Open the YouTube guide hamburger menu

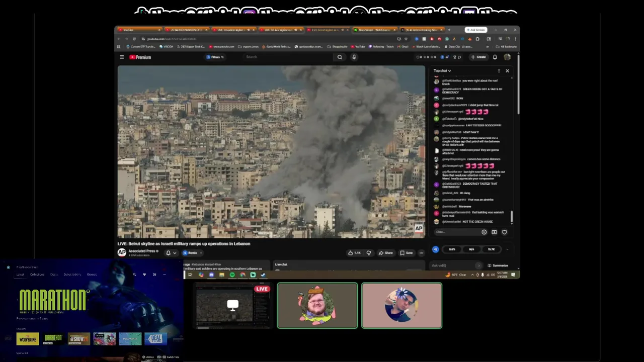122,57
